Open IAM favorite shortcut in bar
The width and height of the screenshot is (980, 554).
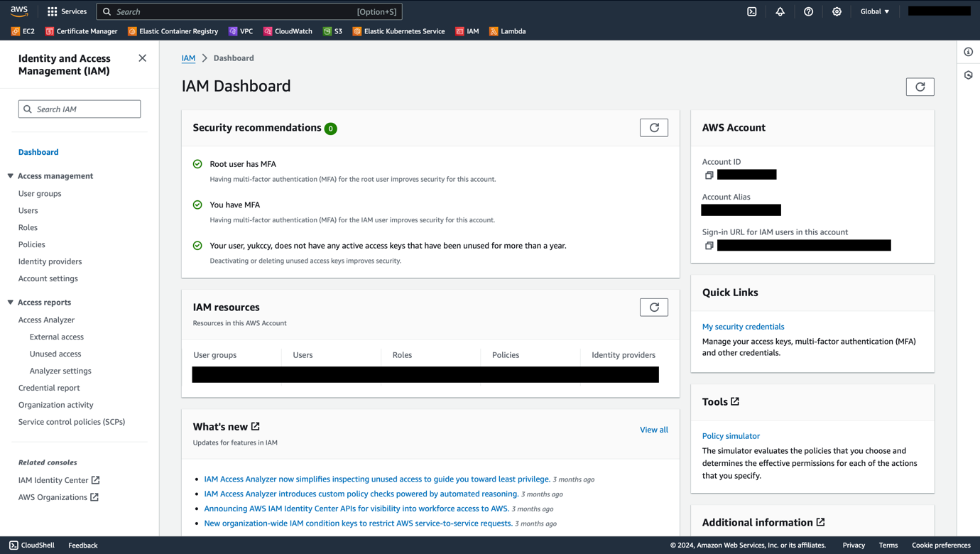[x=467, y=31]
